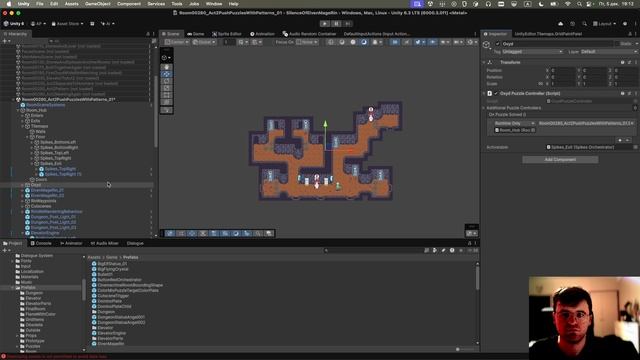
Task: Switch to the Sprite Editor tab
Action: 227,34
